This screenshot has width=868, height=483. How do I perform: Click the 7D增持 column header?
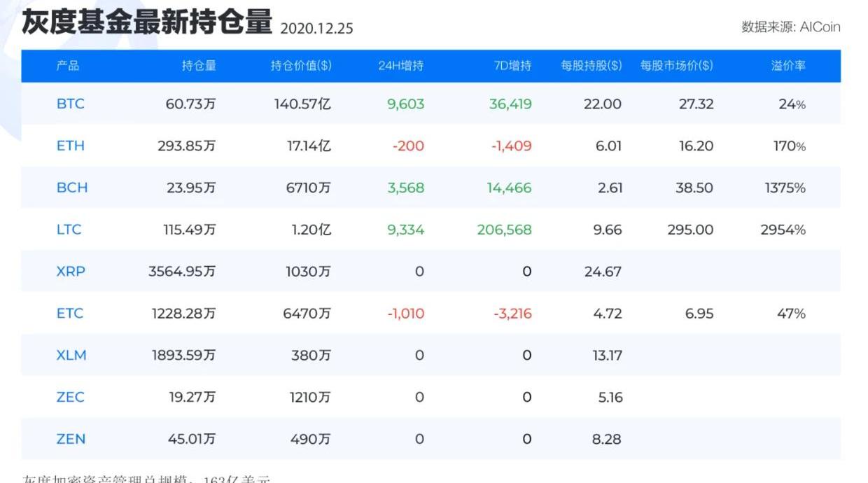pos(512,66)
